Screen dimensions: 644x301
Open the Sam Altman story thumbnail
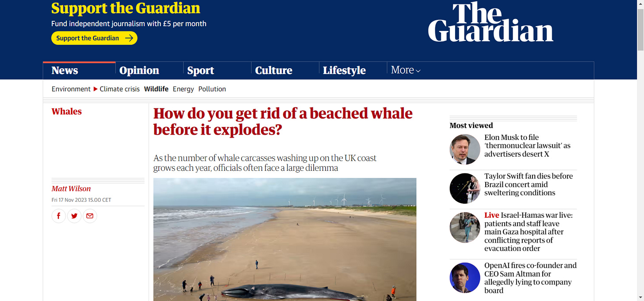coord(465,278)
